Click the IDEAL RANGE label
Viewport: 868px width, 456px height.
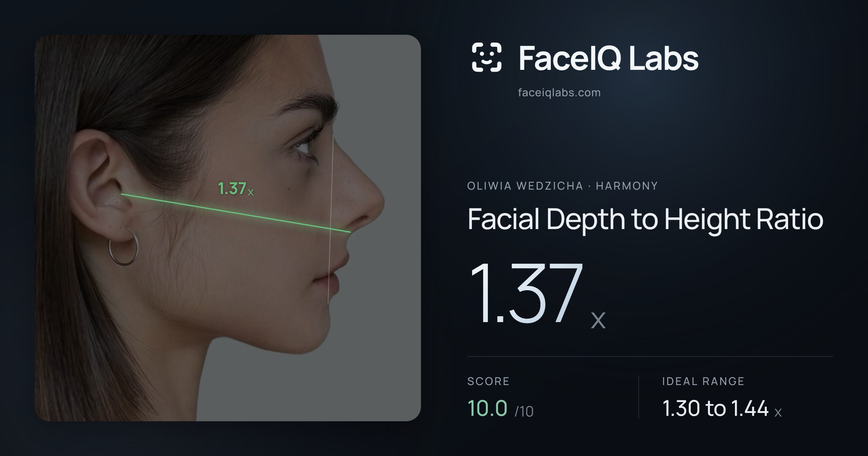[703, 381]
